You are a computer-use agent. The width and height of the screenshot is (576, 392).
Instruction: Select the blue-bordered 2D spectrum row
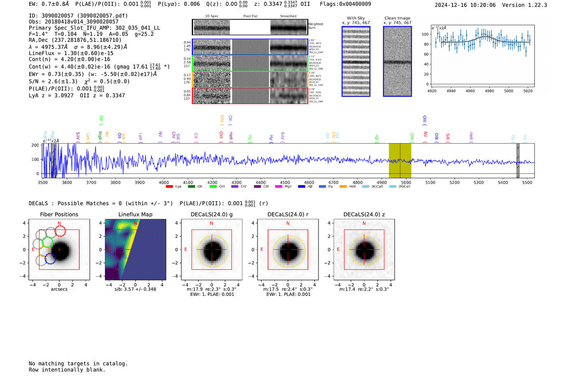pos(250,47)
